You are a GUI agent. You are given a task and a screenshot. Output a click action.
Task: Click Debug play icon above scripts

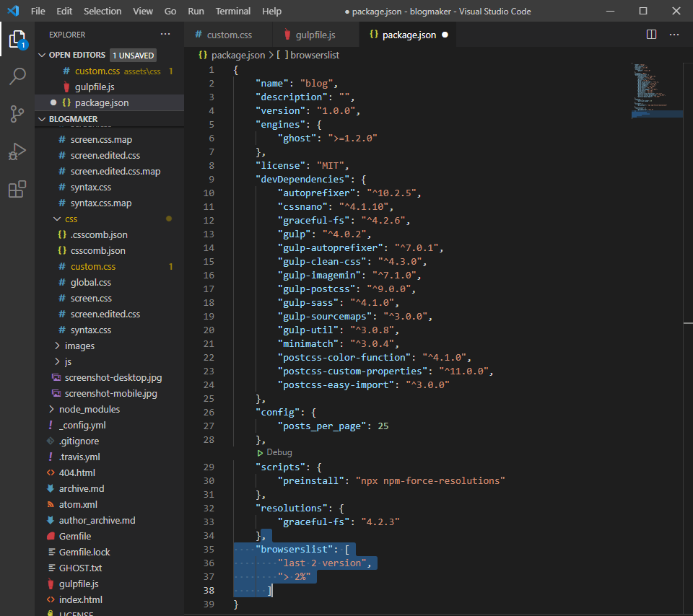pos(260,452)
